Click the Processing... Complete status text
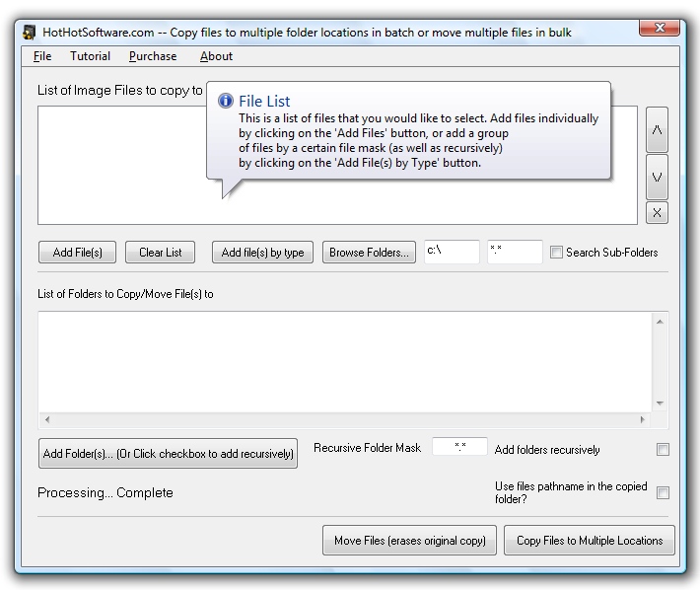Screen dimensions: 700x590 (105, 492)
